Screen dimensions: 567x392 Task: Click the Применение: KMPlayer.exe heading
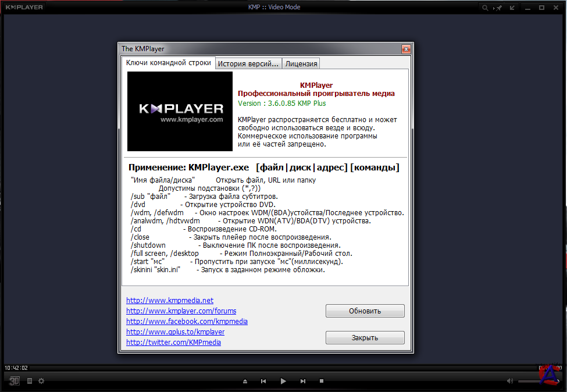click(189, 168)
